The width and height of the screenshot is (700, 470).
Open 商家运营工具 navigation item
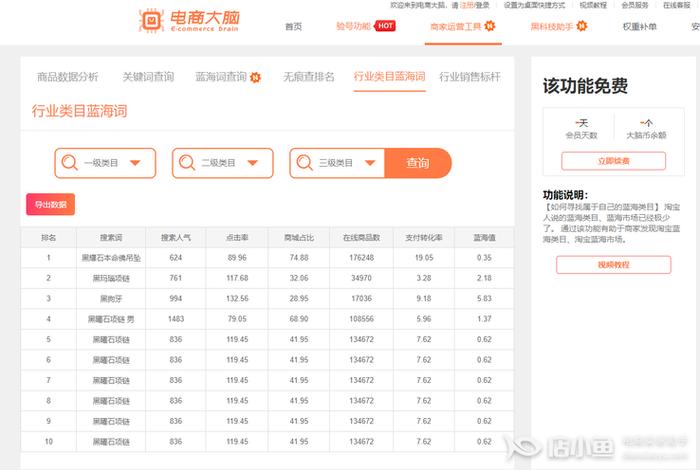[456, 26]
